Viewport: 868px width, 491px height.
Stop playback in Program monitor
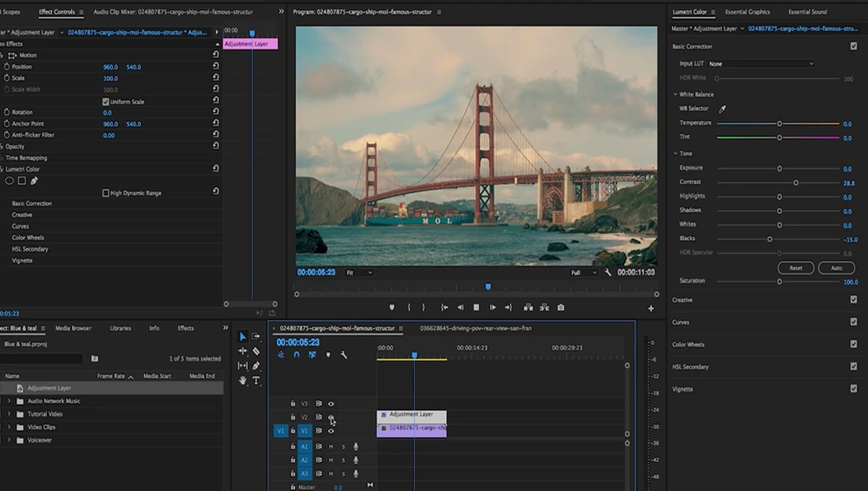(476, 307)
